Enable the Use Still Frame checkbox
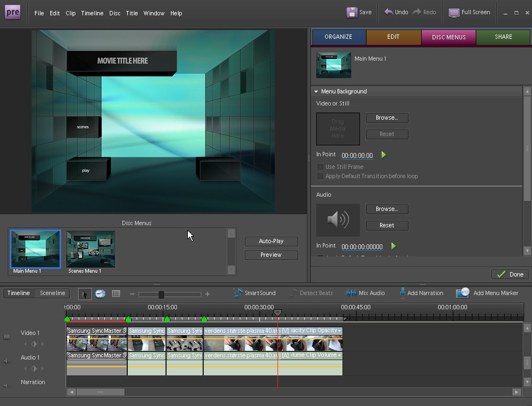 [321, 167]
